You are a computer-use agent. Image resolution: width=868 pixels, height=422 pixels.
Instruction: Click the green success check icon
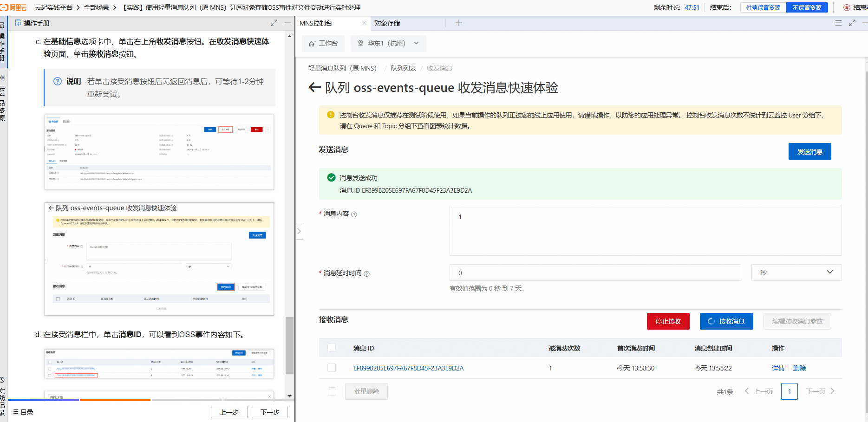click(331, 177)
